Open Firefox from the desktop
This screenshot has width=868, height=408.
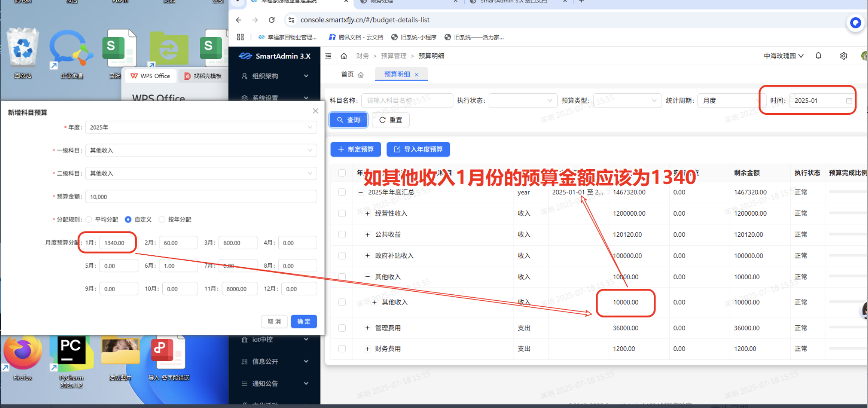[22, 356]
